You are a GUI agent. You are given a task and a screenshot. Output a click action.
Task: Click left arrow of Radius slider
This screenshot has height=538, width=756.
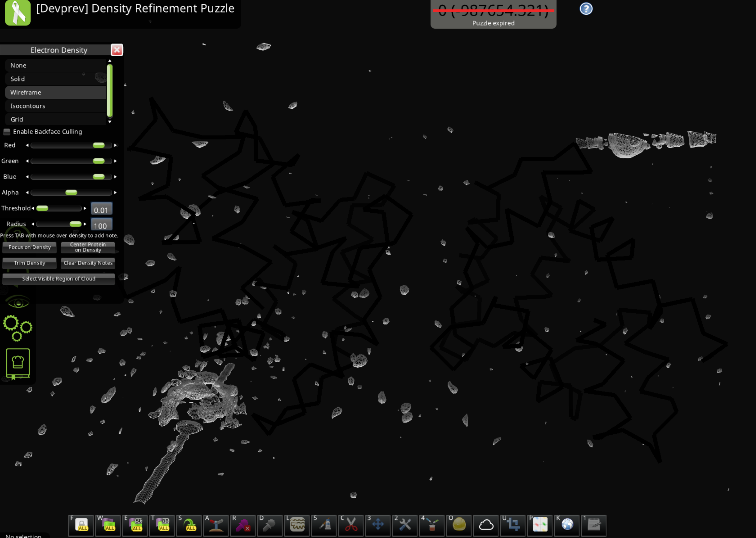(33, 224)
